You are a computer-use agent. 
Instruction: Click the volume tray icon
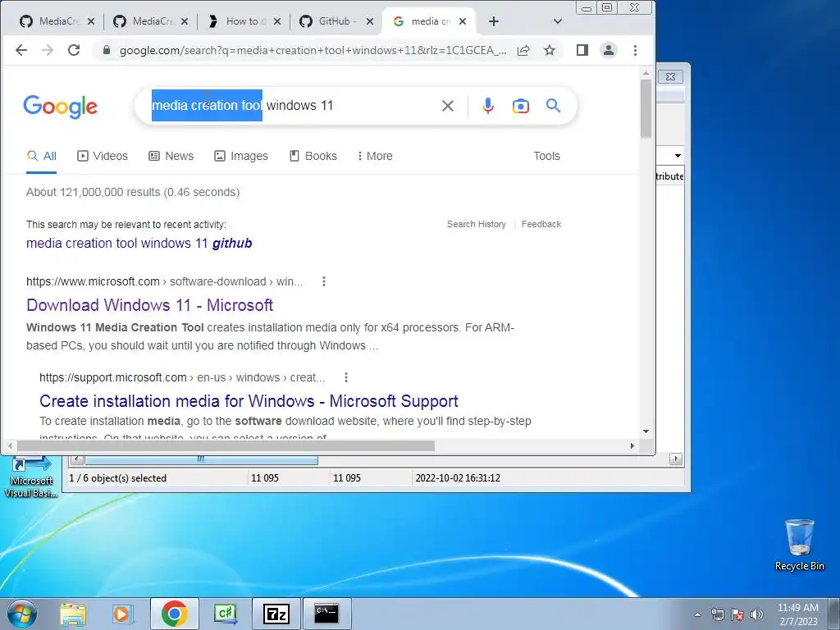(757, 615)
